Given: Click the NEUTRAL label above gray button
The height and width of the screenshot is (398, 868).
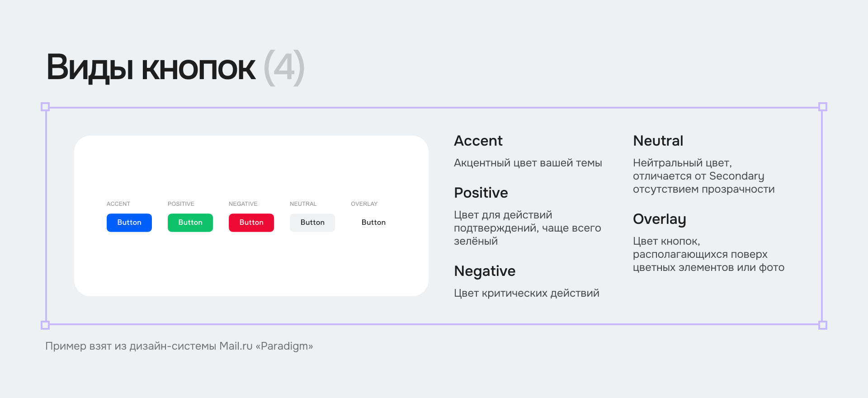Looking at the screenshot, I should (x=303, y=204).
